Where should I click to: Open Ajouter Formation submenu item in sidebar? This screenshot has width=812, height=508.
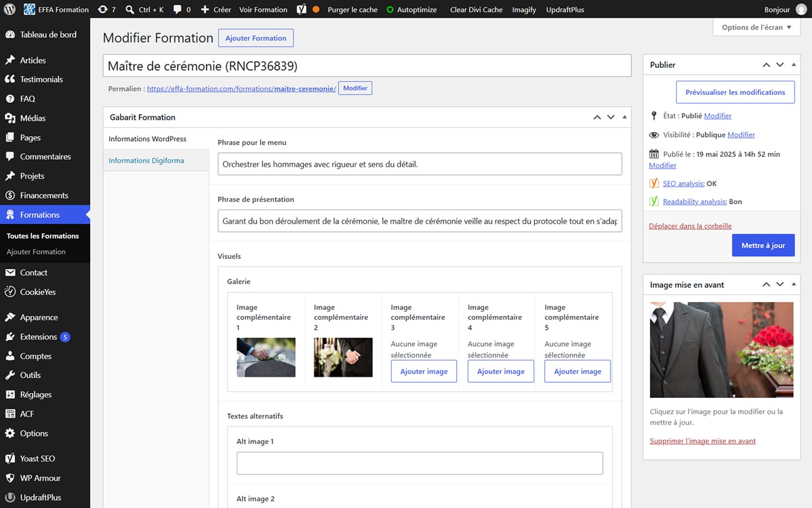point(36,252)
